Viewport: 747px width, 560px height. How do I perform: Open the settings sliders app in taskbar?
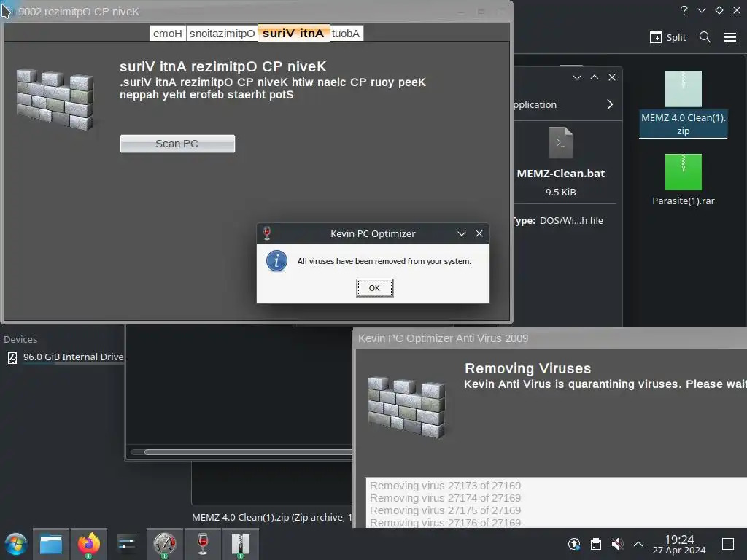(x=127, y=544)
